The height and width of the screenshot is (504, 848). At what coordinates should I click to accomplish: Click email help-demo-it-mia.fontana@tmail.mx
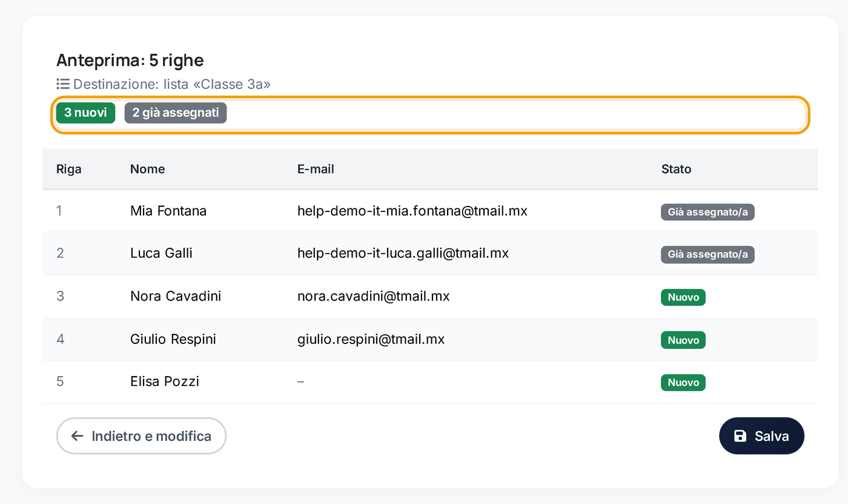(412, 211)
